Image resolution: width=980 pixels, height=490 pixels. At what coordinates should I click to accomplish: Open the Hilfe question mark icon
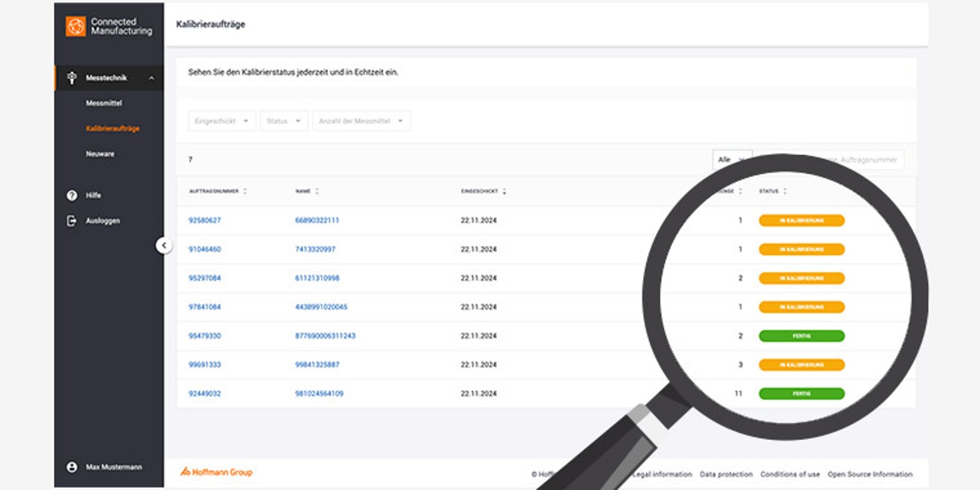click(72, 195)
